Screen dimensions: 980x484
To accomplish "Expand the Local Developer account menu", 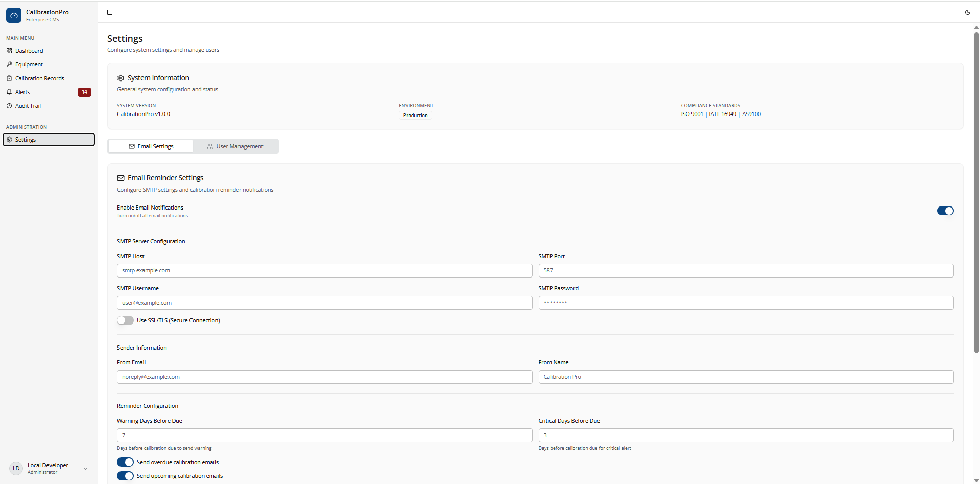I will (85, 468).
